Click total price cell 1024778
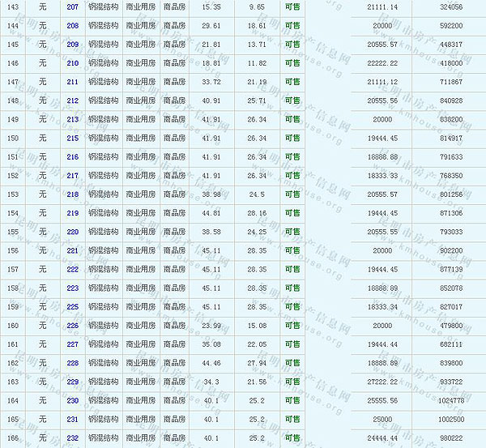The image size is (486, 448). (x=448, y=400)
